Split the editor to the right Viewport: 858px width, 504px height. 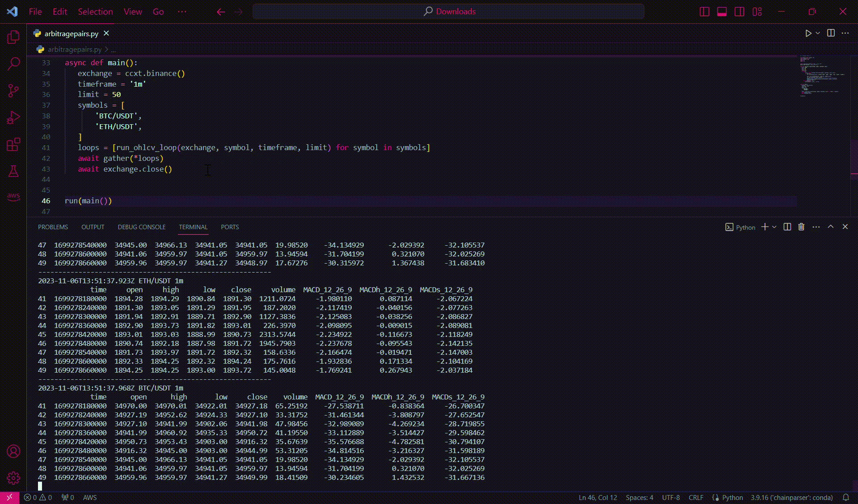coord(831,33)
